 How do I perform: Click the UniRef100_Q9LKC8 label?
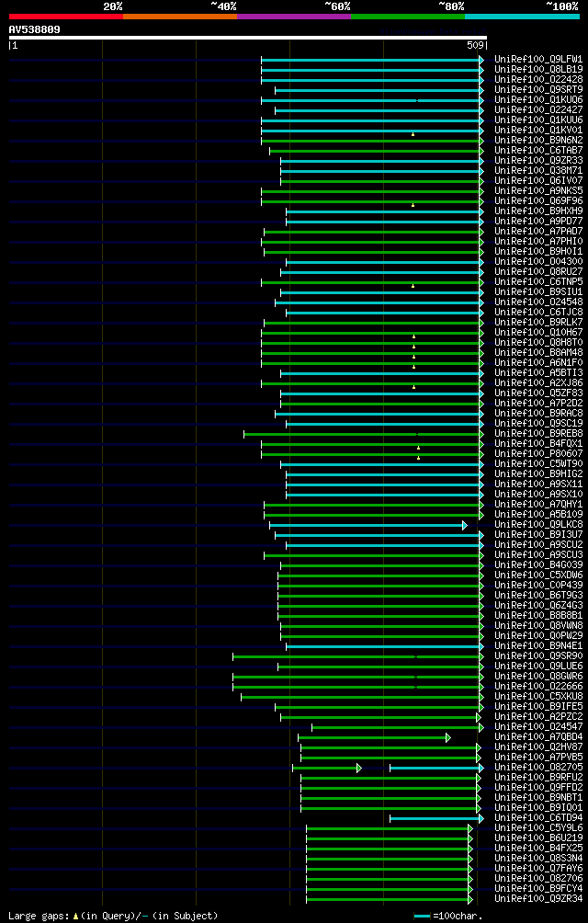point(538,524)
